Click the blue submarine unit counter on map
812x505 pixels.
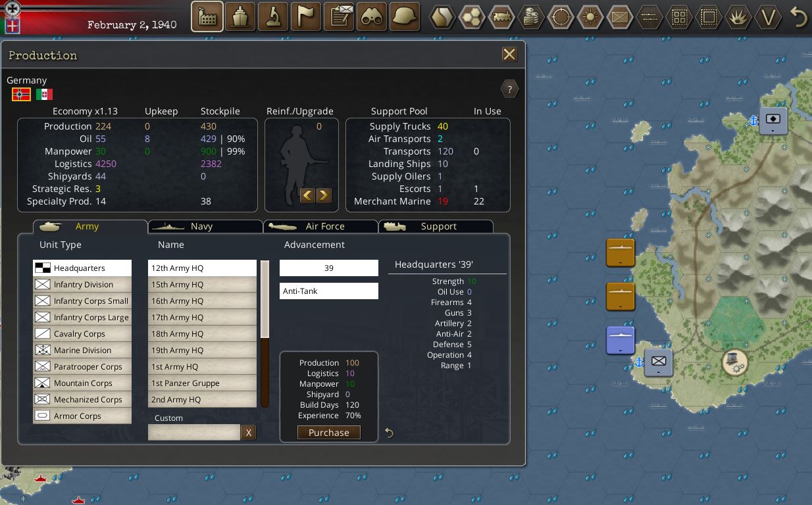coord(621,341)
